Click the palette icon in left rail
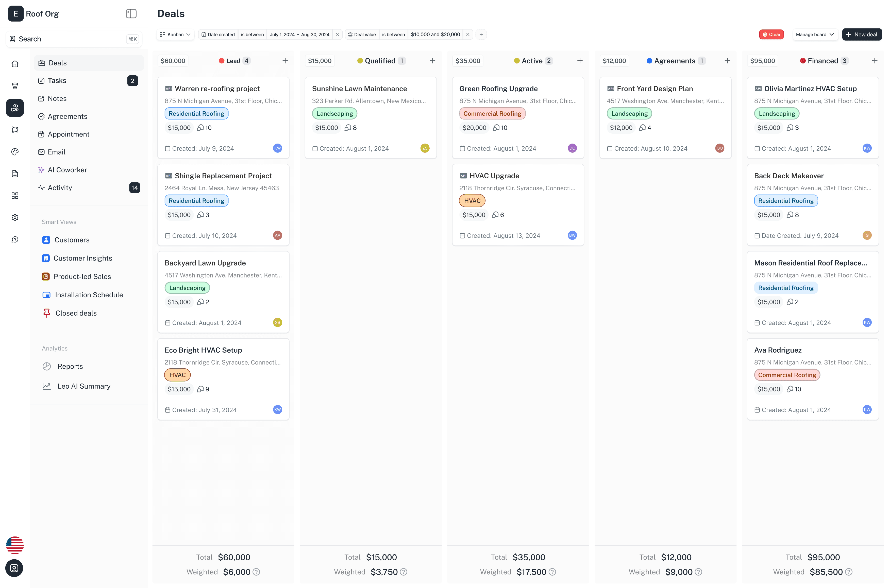 coord(15,152)
